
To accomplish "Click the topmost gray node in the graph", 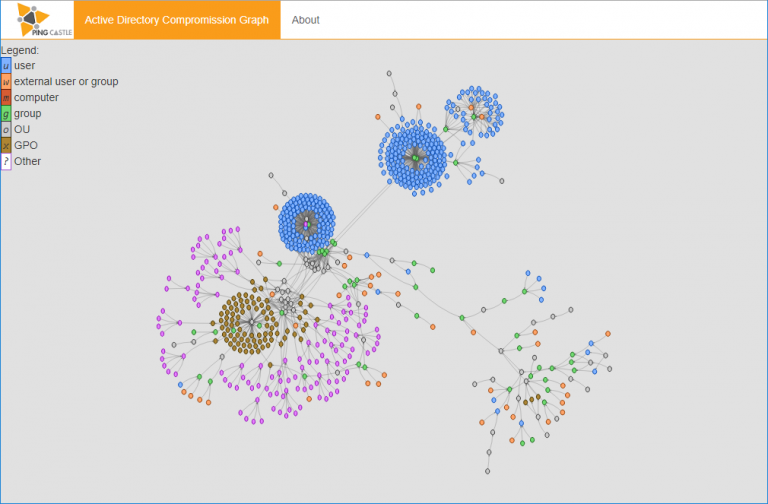I will (389, 73).
